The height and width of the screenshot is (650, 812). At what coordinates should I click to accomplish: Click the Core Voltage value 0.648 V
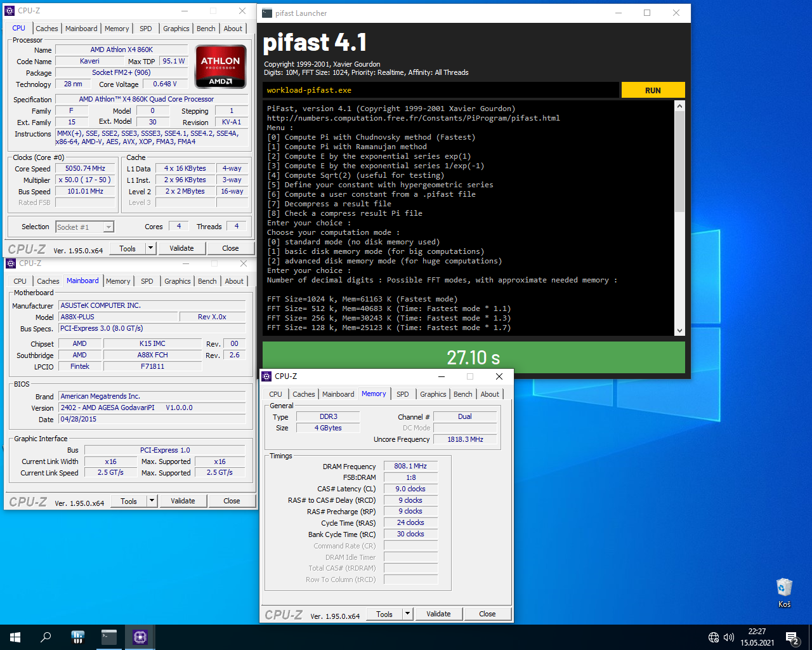coord(165,84)
